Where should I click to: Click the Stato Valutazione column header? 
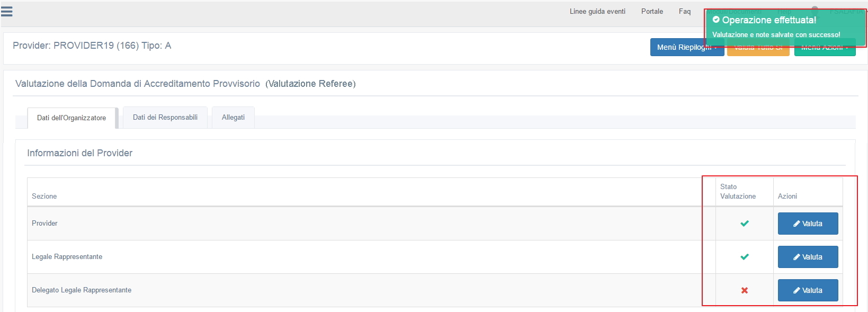click(738, 192)
